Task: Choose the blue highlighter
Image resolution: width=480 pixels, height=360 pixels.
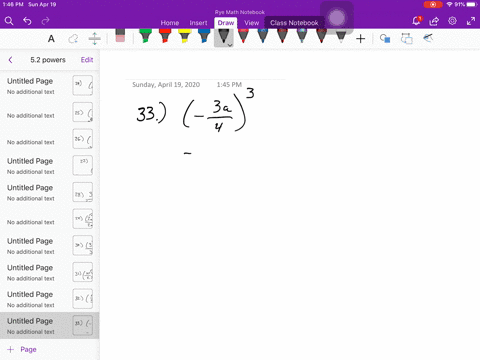Action: [204, 36]
